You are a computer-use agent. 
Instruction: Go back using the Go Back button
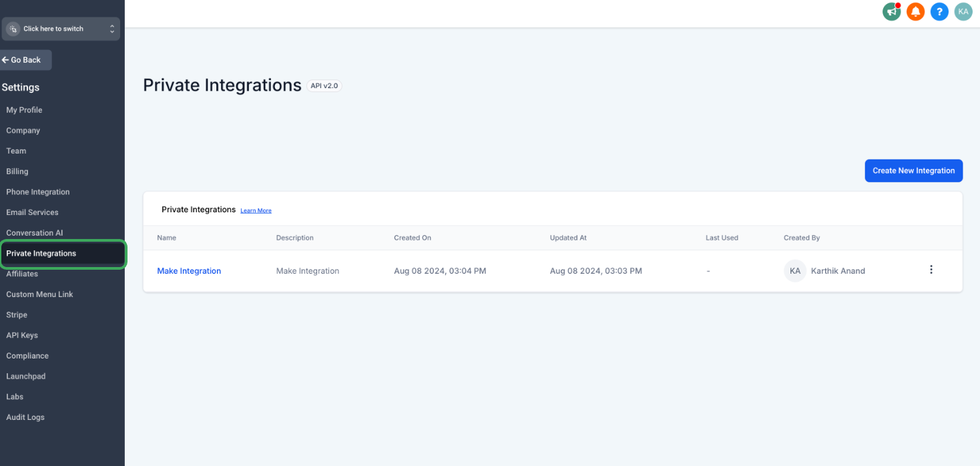(25, 60)
